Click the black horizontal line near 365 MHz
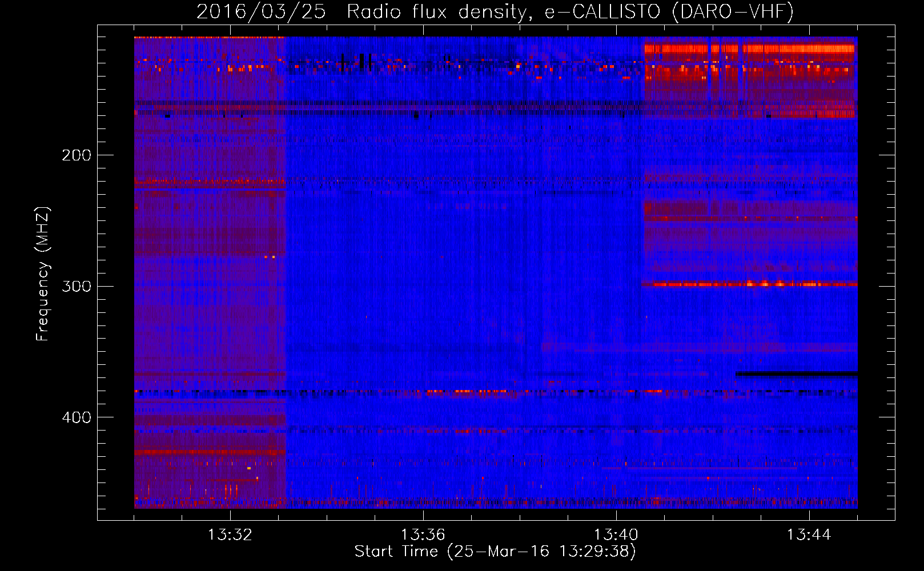The image size is (924, 571). (797, 374)
